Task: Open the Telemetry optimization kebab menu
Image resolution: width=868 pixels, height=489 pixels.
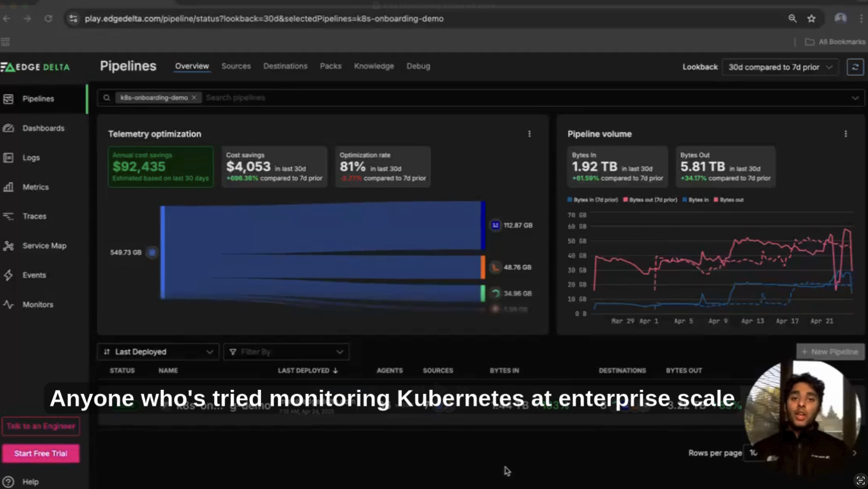Action: [530, 133]
